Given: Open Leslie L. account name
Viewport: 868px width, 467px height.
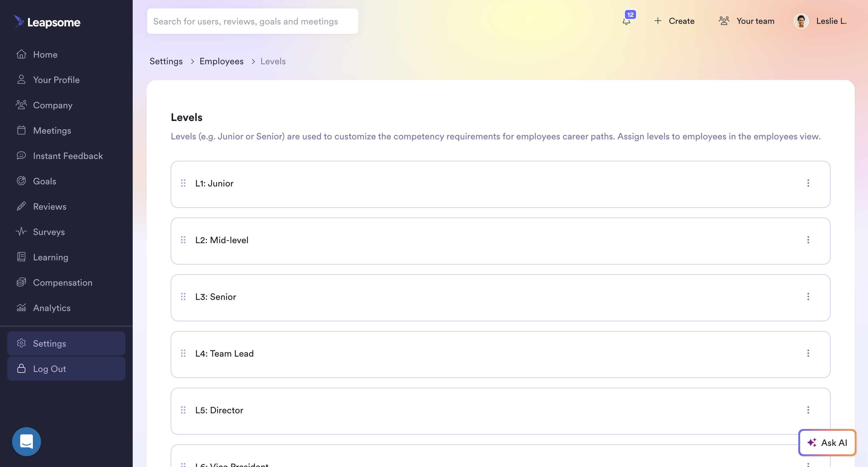Looking at the screenshot, I should 831,21.
